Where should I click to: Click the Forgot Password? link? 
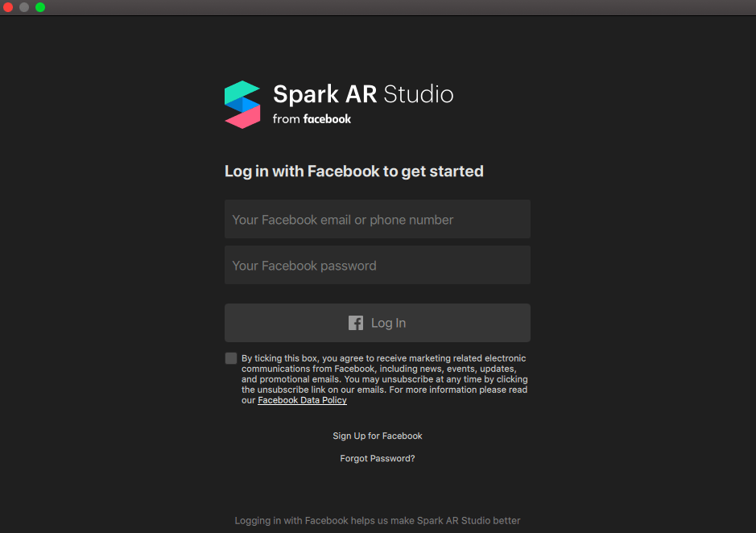pos(378,458)
